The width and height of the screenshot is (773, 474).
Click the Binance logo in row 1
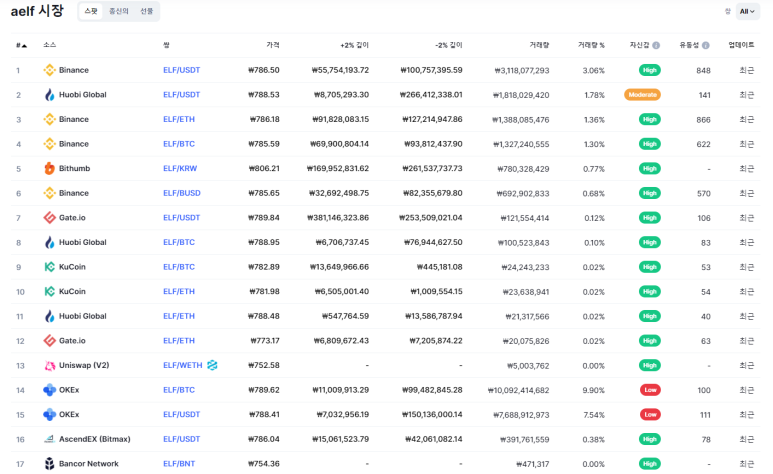click(49, 70)
